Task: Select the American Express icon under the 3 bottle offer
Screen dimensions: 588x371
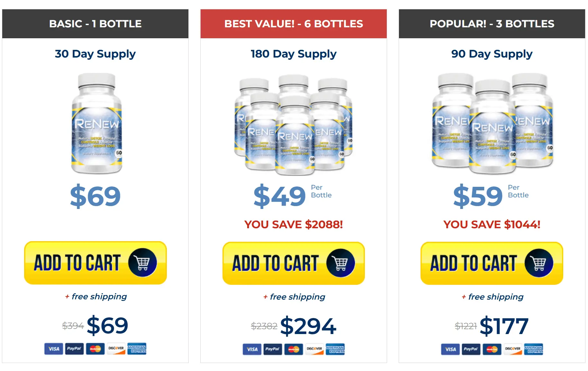Action: click(534, 349)
